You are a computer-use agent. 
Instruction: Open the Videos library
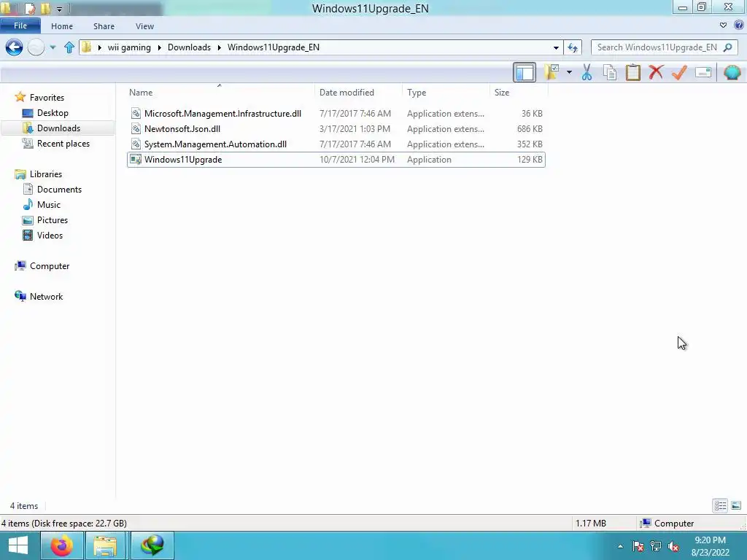coord(50,236)
